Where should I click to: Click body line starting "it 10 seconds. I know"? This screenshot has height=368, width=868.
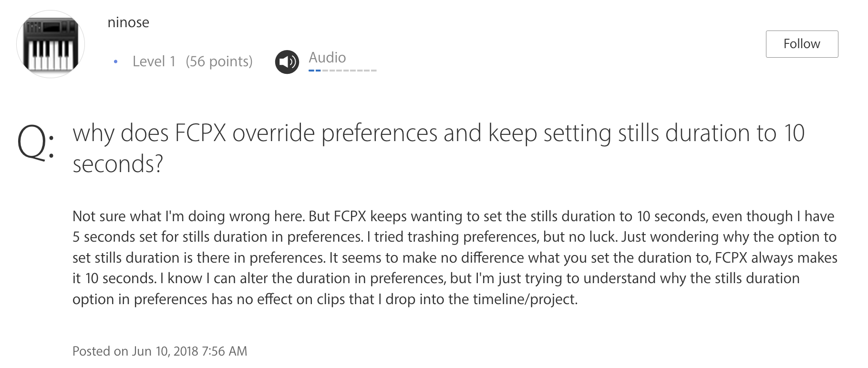click(x=435, y=278)
